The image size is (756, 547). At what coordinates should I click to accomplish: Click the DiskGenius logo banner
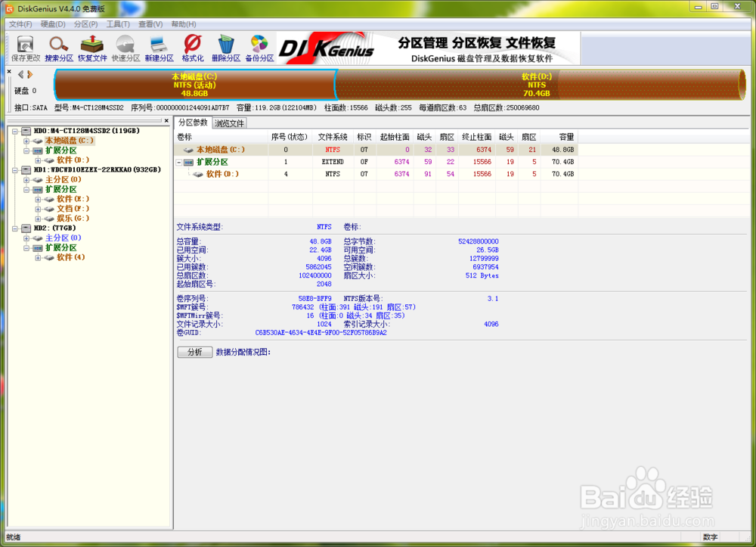[428, 48]
